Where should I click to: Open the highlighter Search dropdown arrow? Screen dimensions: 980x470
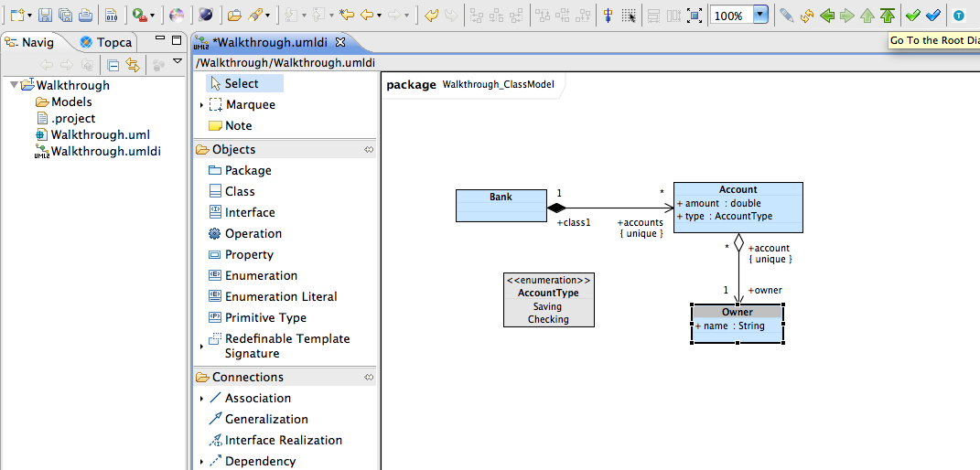pyautogui.click(x=267, y=16)
